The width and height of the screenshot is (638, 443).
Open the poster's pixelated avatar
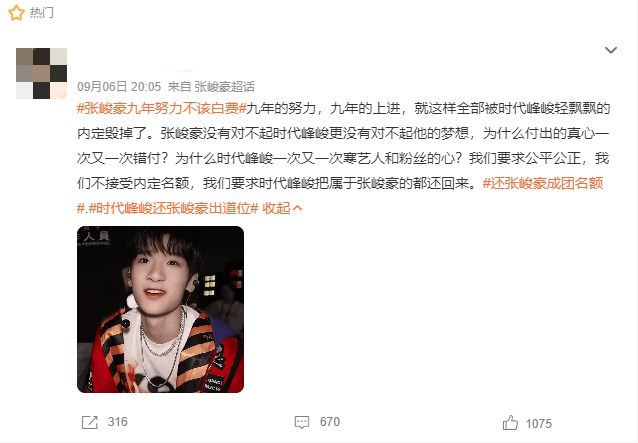pyautogui.click(x=42, y=73)
